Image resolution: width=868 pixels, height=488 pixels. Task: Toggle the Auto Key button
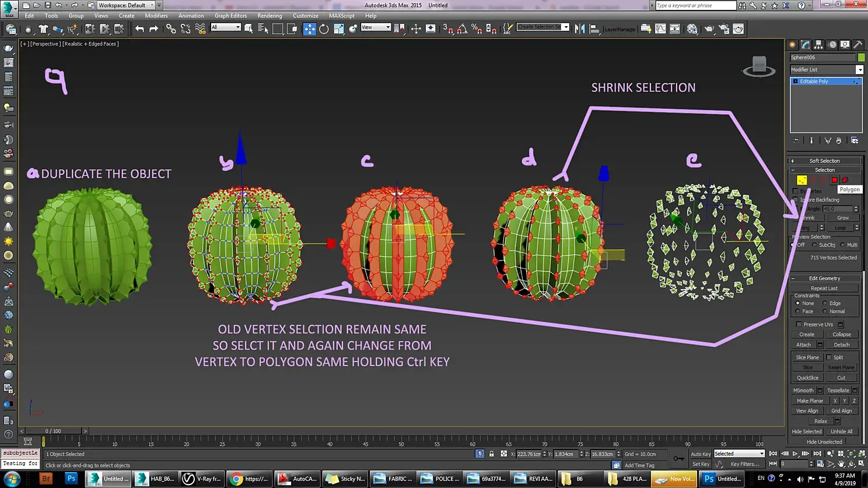tap(701, 454)
